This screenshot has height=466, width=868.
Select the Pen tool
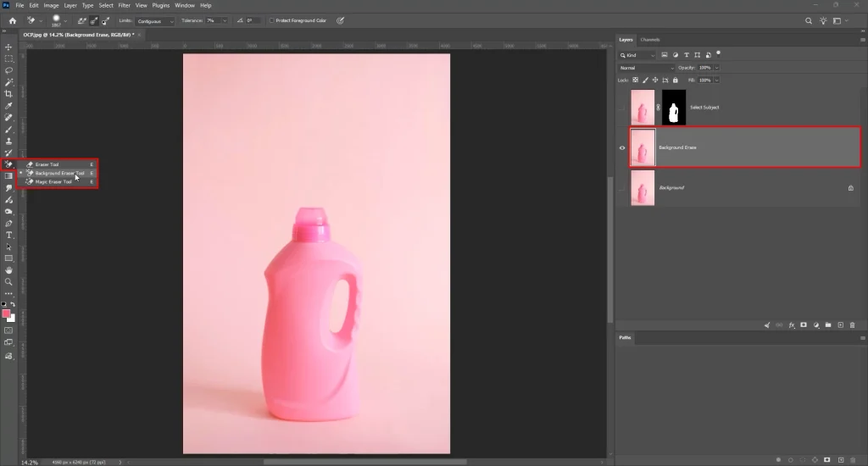point(8,224)
